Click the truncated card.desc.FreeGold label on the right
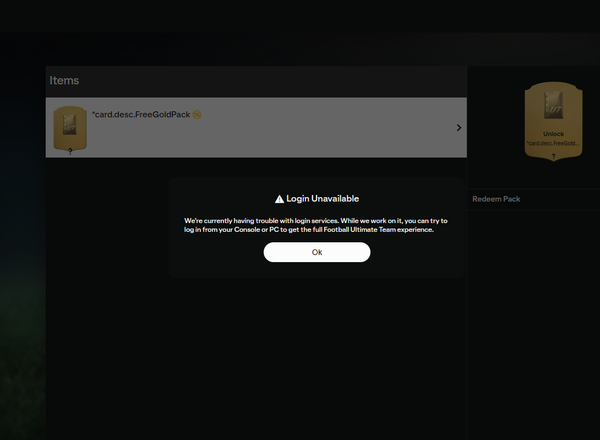Viewport: 600px width, 440px height. (553, 144)
